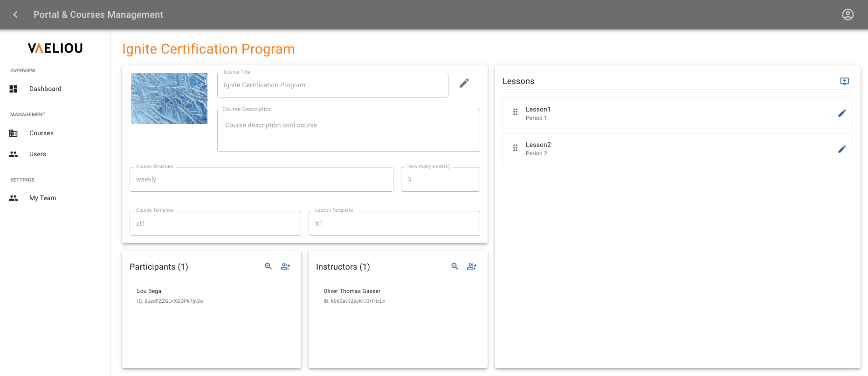Open the Lesson Template lt1 field
The height and width of the screenshot is (376, 868).
coord(394,223)
